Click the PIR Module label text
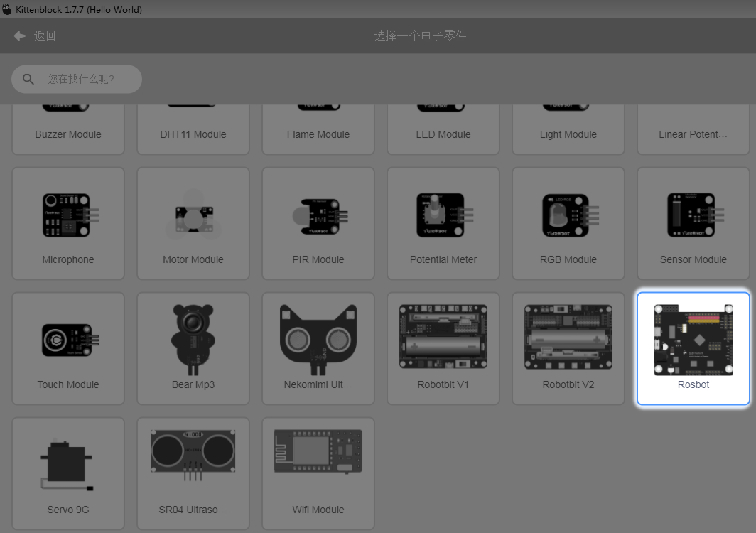756x533 pixels. pos(318,259)
